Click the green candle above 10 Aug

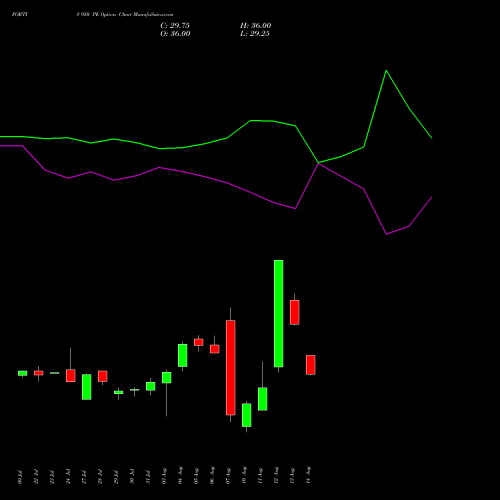247,415
